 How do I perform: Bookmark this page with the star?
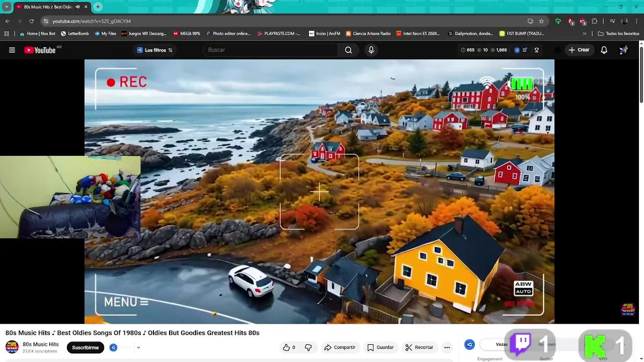point(541,21)
